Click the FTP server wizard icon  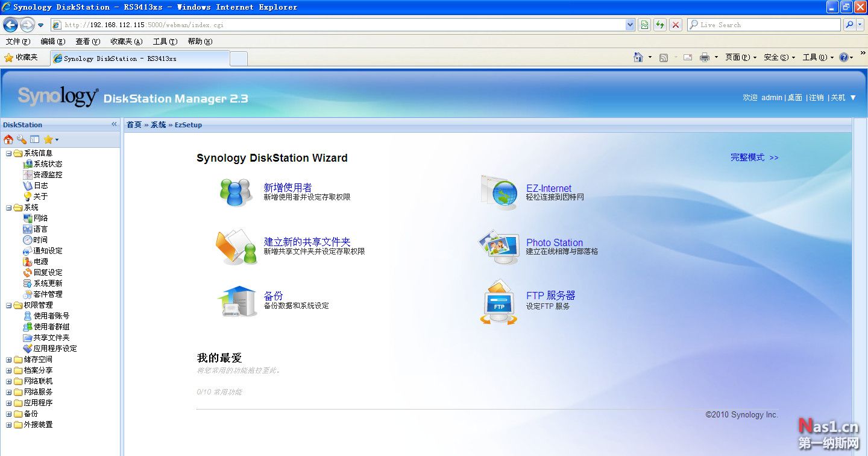(499, 302)
